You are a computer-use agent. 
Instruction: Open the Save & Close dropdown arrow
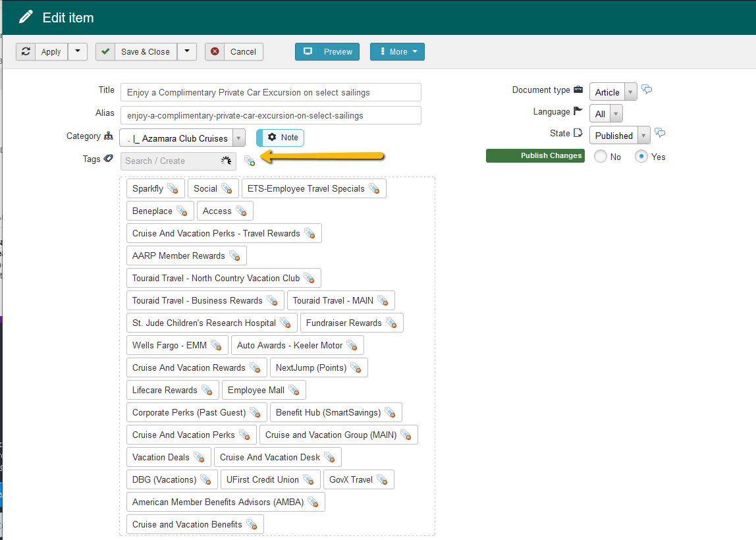pos(187,51)
